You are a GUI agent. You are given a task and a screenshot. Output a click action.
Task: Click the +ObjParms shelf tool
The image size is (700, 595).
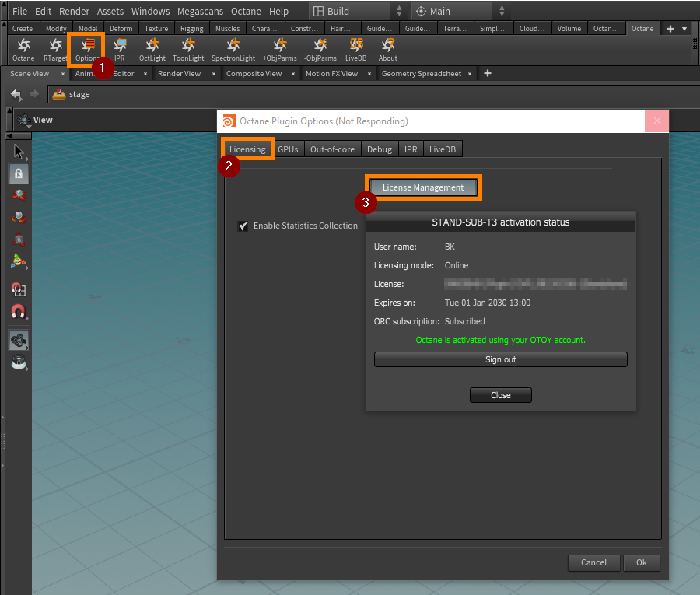click(x=280, y=49)
